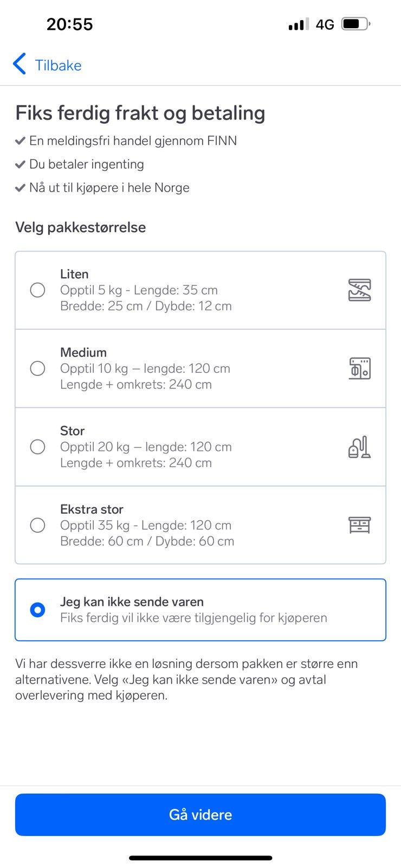Select 'Jeg kan ikke sende varen' radio
Image resolution: width=401 pixels, height=868 pixels.
tap(37, 610)
